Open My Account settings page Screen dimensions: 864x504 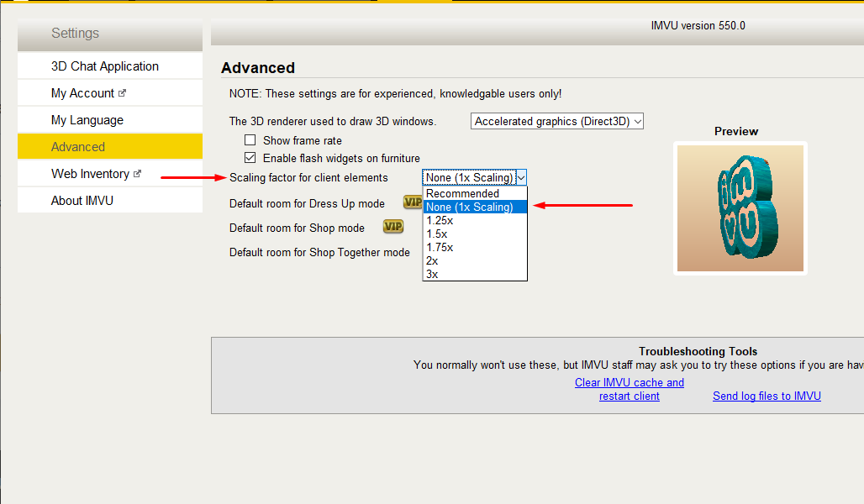point(109,93)
